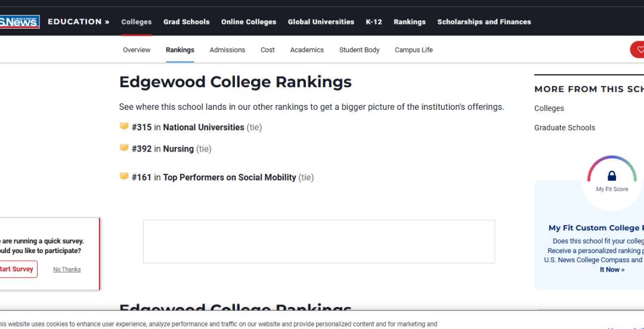Go to Online Colleges navigation item
The width and height of the screenshot is (644, 329).
(x=249, y=22)
